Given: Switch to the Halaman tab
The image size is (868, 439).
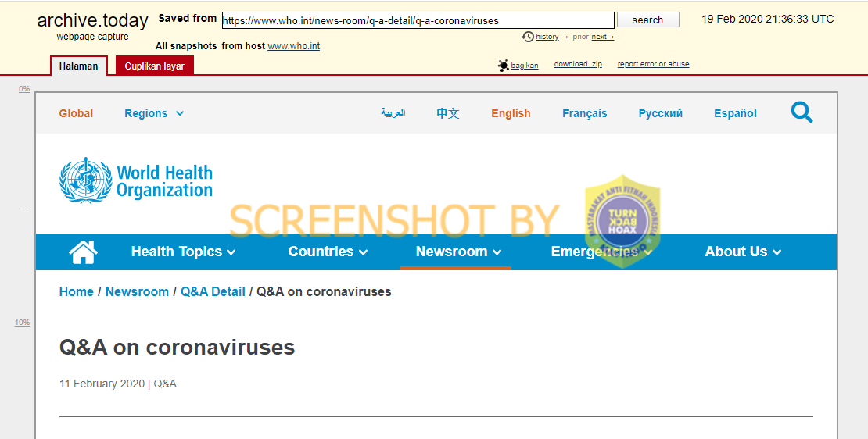Looking at the screenshot, I should click(x=79, y=66).
